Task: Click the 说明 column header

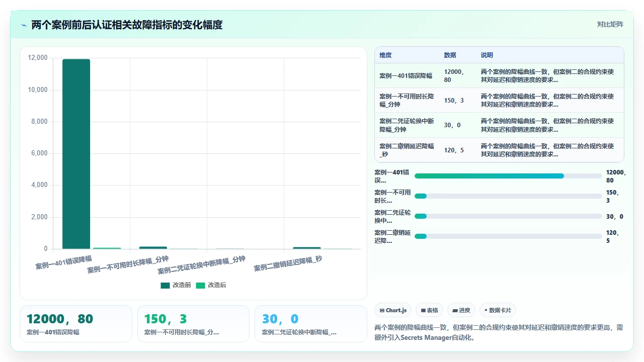Action: pos(487,55)
